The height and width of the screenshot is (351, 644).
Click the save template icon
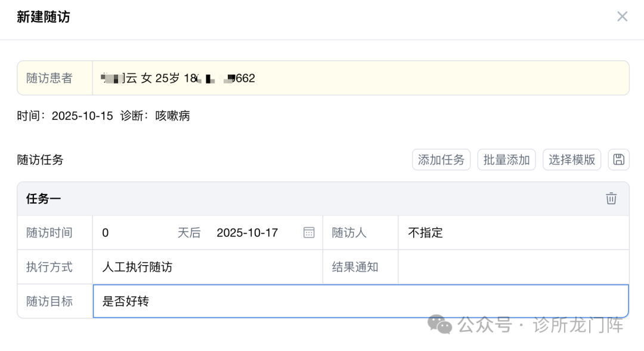click(618, 159)
